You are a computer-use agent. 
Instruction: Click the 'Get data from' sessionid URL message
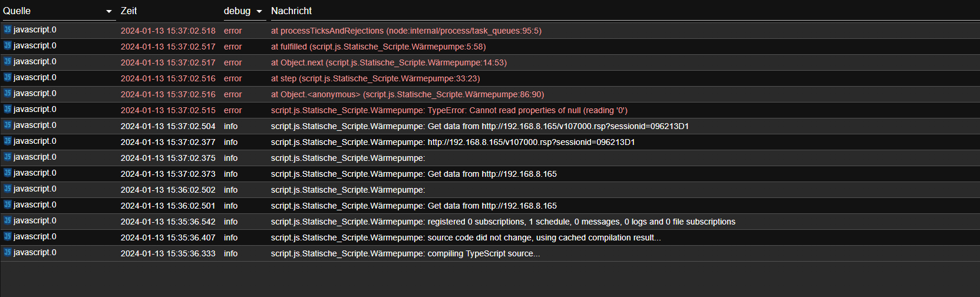point(480,126)
